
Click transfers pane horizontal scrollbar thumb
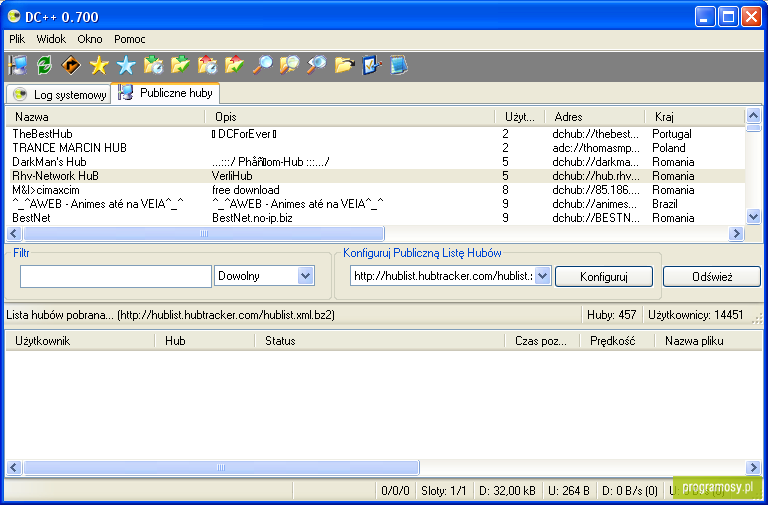[221, 467]
